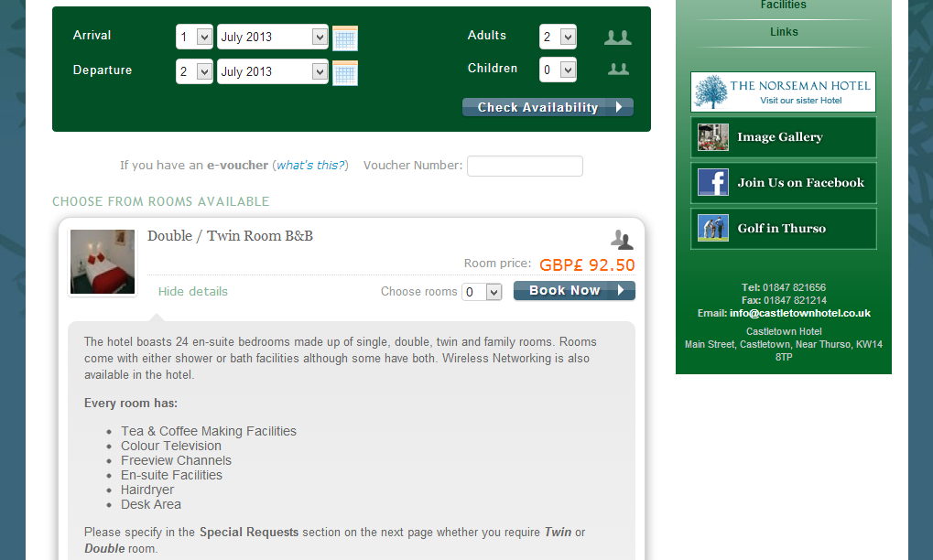Click the adults people icon
933x560 pixels.
[x=618, y=38]
